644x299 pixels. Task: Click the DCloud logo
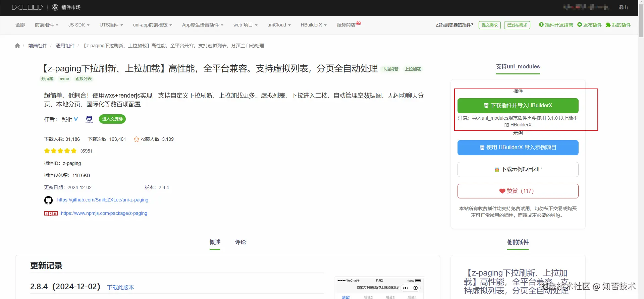pos(28,7)
